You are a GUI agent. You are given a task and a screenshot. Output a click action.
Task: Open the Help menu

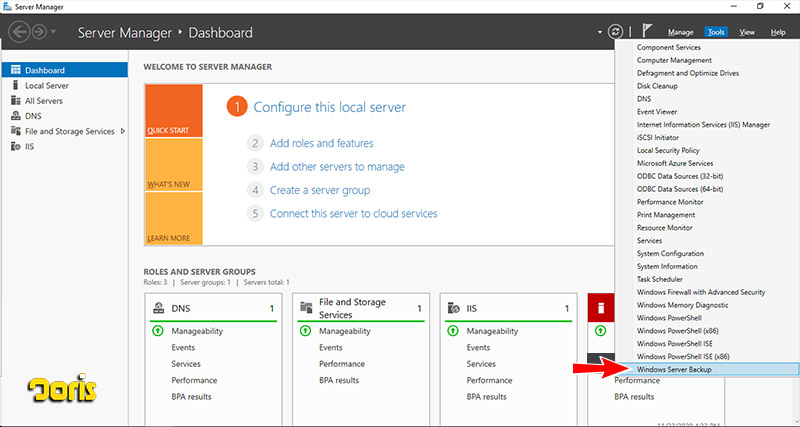778,32
